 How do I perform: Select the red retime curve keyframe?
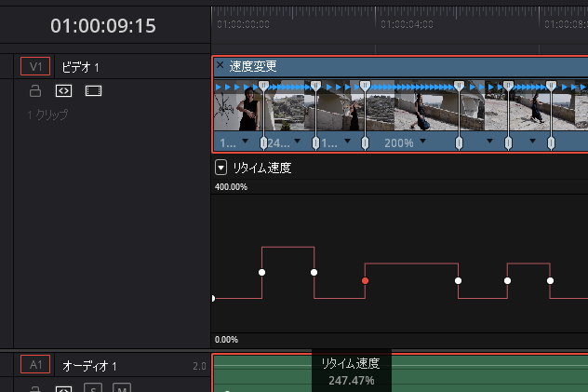click(365, 280)
